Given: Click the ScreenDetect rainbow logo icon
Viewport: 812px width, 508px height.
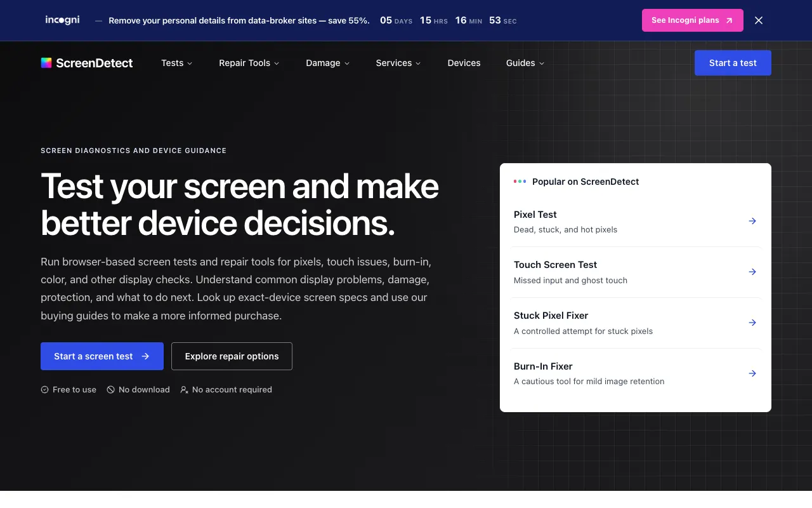Looking at the screenshot, I should 46,63.
